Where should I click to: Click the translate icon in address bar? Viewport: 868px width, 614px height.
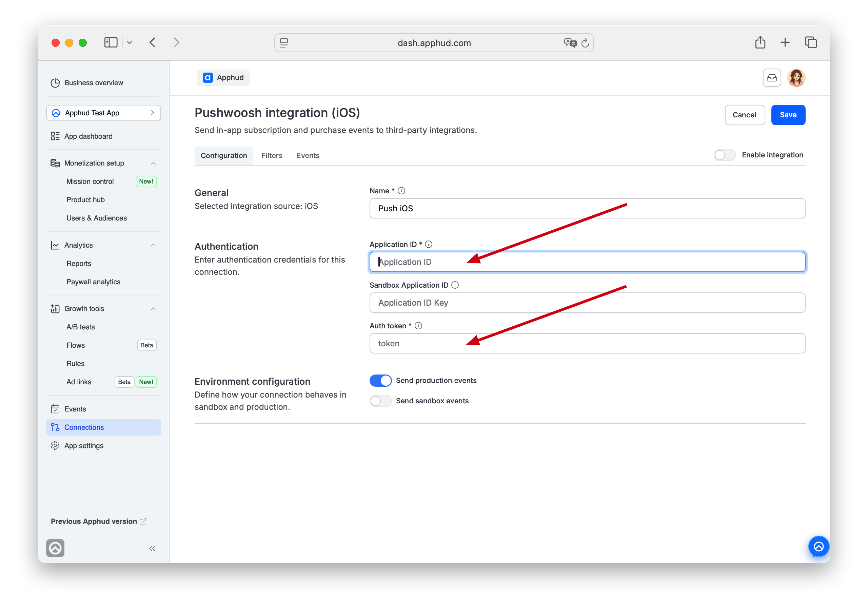tap(570, 43)
